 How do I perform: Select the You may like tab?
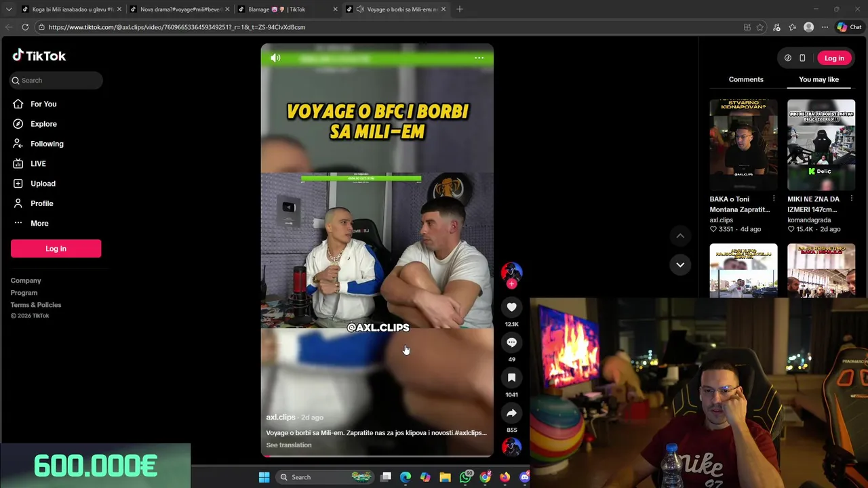click(818, 79)
